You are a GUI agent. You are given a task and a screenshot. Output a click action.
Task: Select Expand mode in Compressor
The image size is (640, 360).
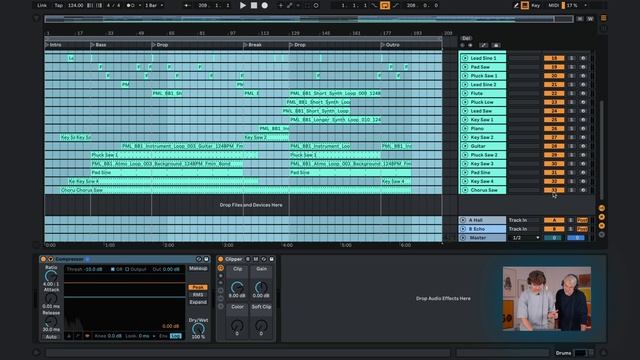(198, 302)
